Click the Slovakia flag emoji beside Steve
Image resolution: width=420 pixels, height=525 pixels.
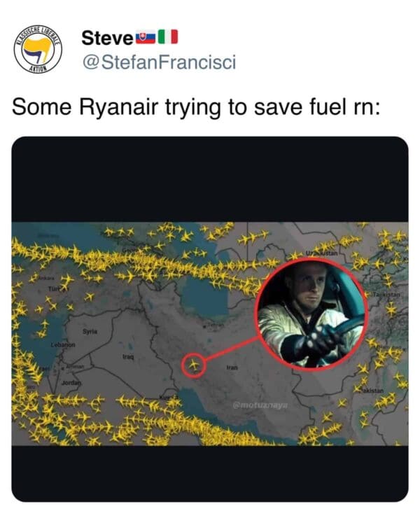click(146, 36)
